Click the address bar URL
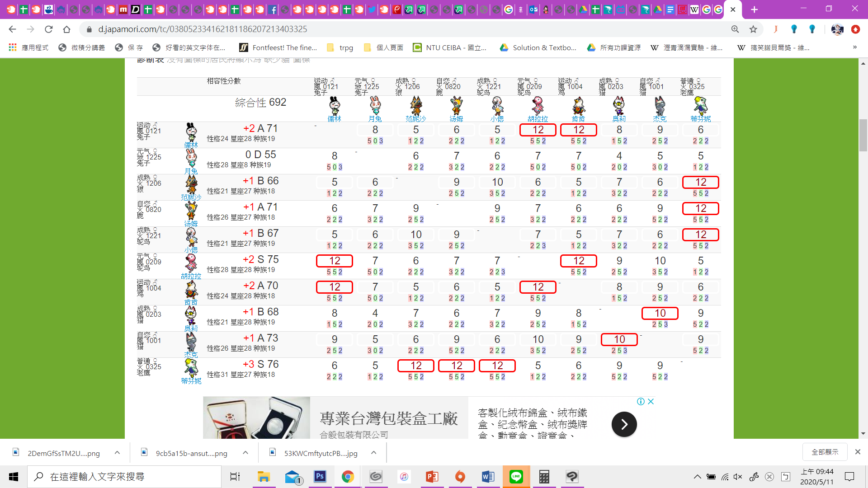Viewport: 868px width, 488px height. coord(203,29)
